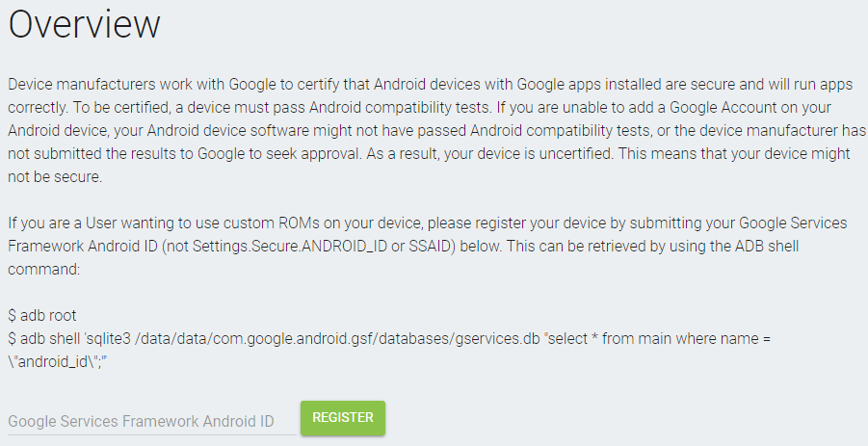The image size is (868, 446).
Task: Click the '$ adb root' command line
Action: coord(41,315)
